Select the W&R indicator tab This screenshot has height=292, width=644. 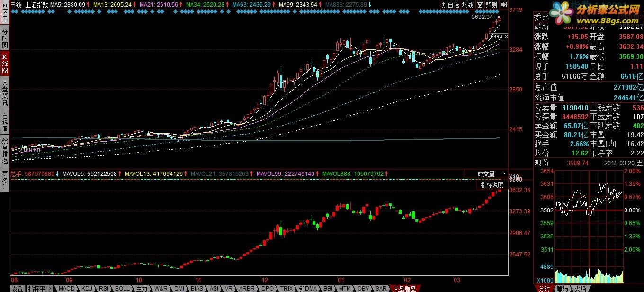click(161, 288)
